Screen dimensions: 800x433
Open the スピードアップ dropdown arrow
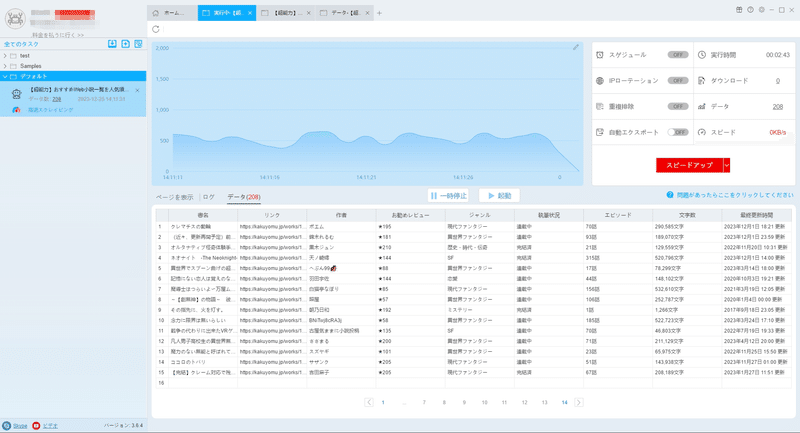[x=727, y=165]
